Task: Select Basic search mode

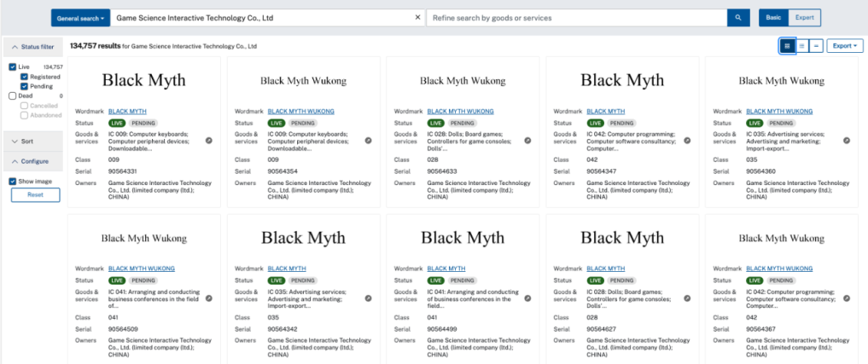Action: point(773,18)
